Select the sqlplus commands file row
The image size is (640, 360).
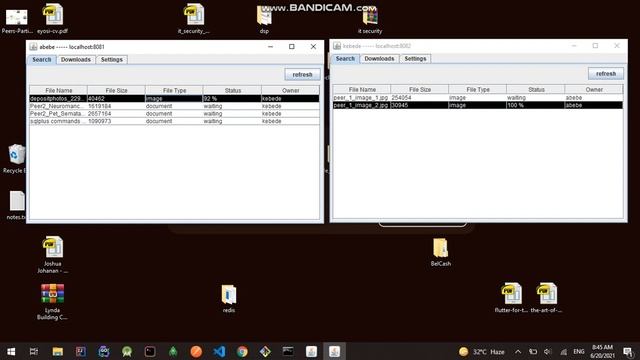174,121
